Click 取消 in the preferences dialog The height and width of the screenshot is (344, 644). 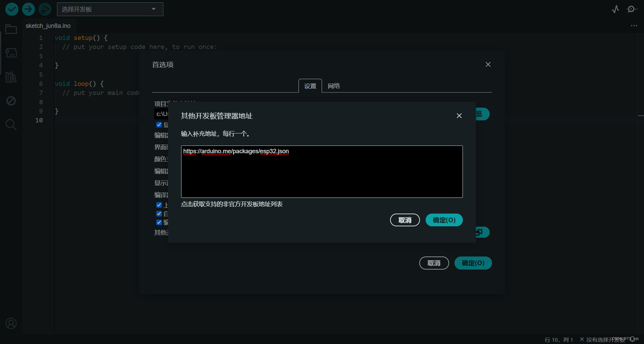click(434, 263)
